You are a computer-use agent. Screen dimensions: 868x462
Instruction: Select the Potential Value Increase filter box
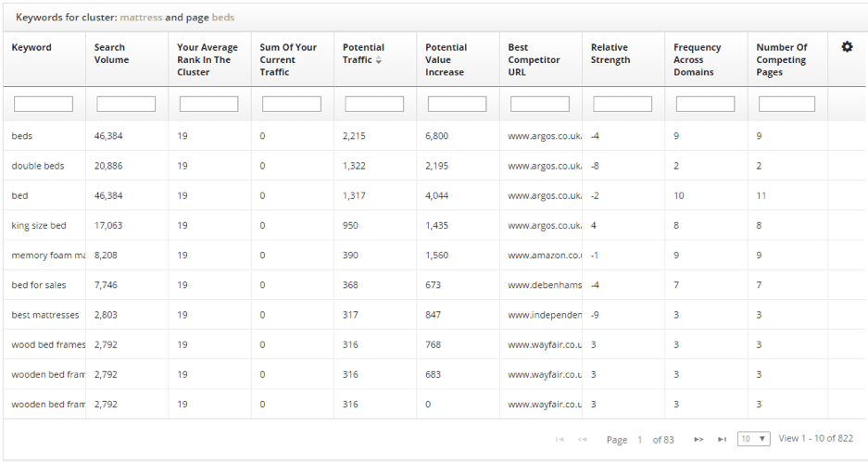[x=458, y=104]
